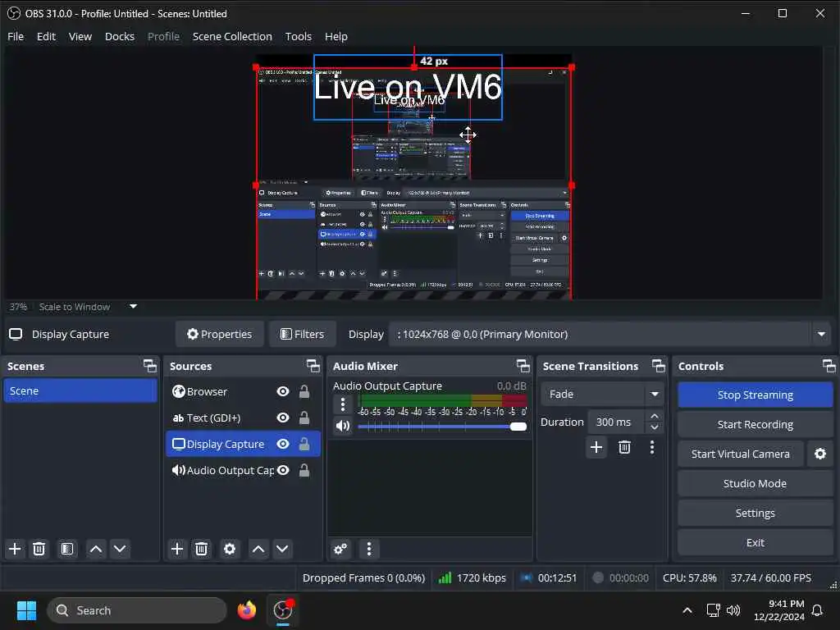840x630 pixels.
Task: Add a new source with plus icon
Action: (177, 549)
